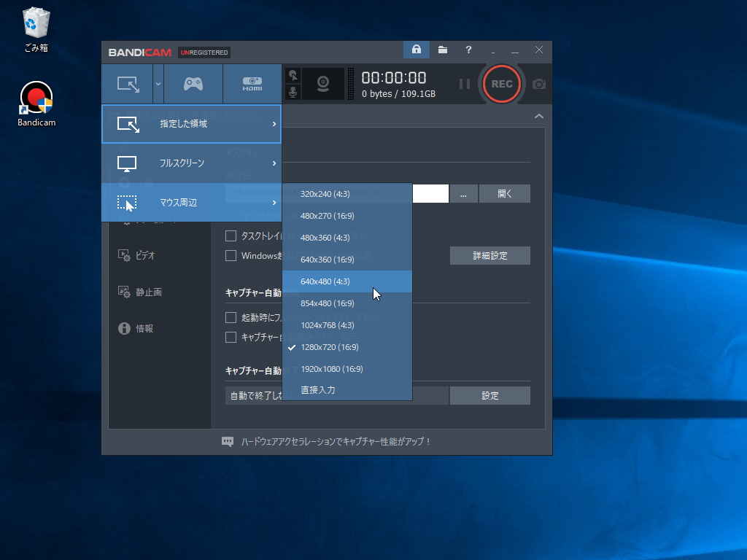The width and height of the screenshot is (747, 560).
Task: Choose フルスクリーン menu entry
Action: [192, 163]
